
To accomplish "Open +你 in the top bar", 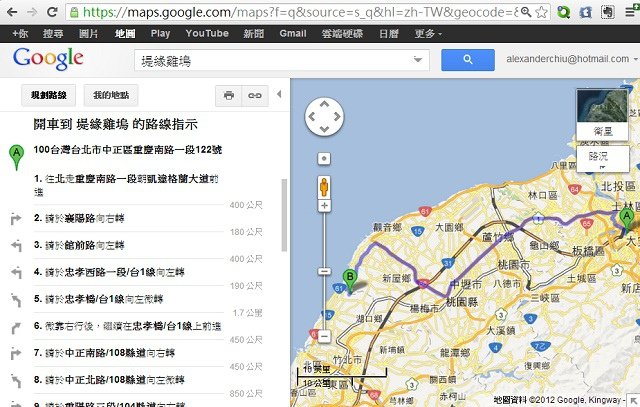I will pos(20,33).
